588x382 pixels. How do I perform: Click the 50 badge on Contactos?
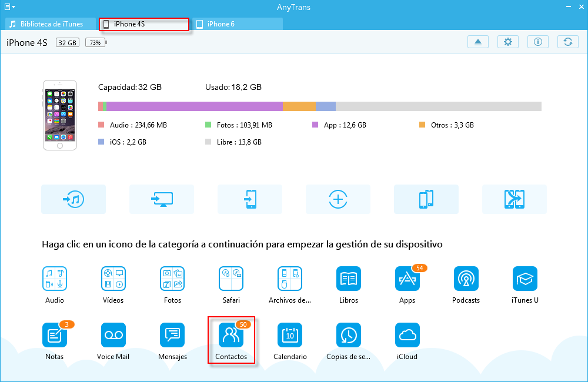click(243, 324)
